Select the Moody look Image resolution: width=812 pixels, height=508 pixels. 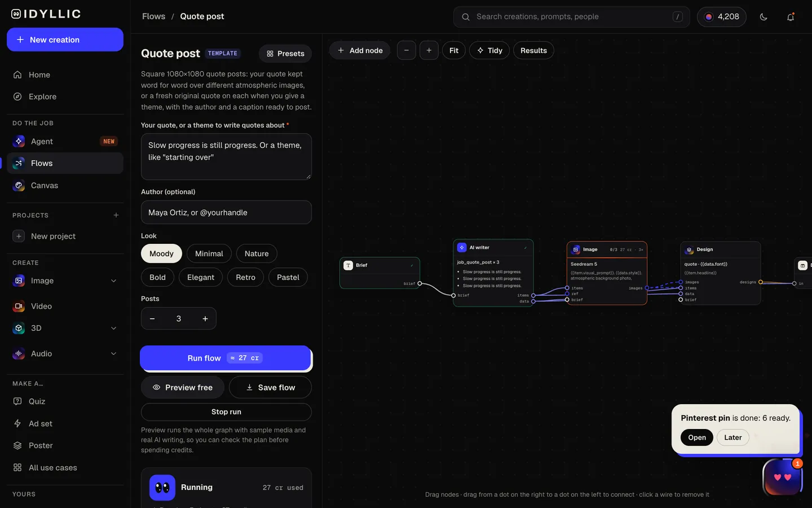click(x=161, y=253)
